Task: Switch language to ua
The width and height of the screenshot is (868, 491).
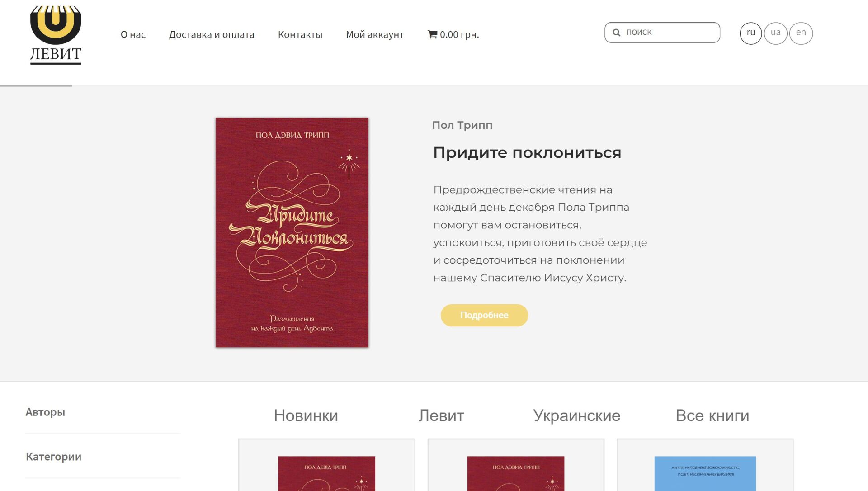Action: 776,33
